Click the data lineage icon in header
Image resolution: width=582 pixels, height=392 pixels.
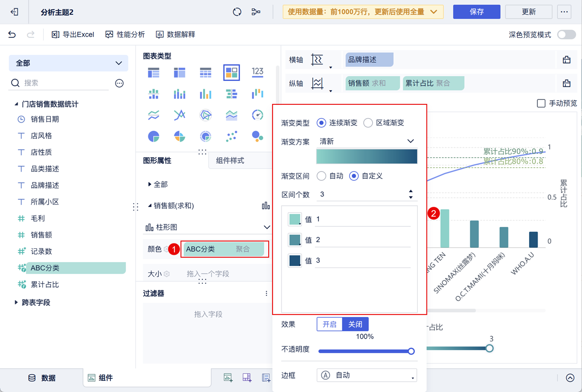coord(256,12)
